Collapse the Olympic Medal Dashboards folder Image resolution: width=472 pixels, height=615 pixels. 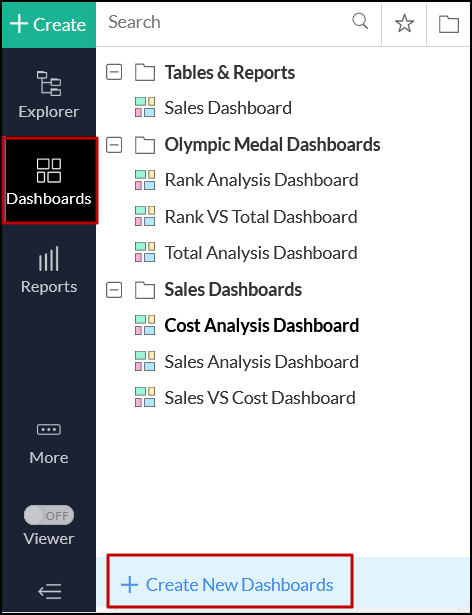coord(114,145)
